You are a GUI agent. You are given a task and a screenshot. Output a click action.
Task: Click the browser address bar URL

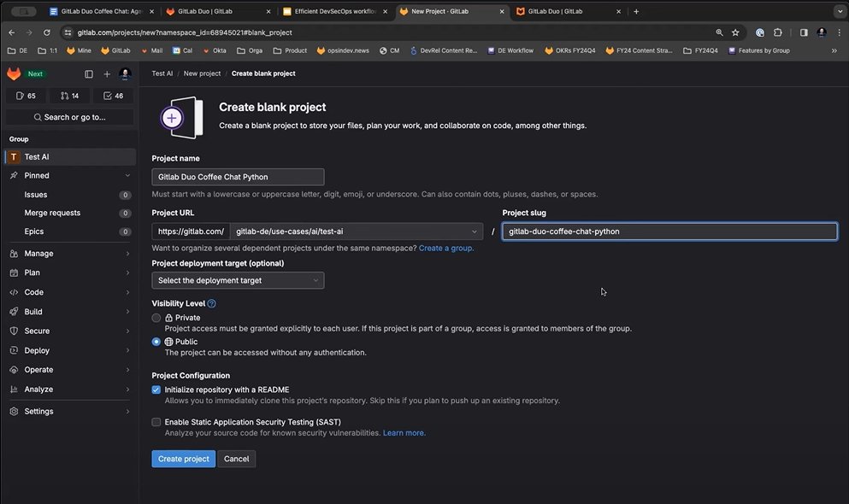coord(185,32)
